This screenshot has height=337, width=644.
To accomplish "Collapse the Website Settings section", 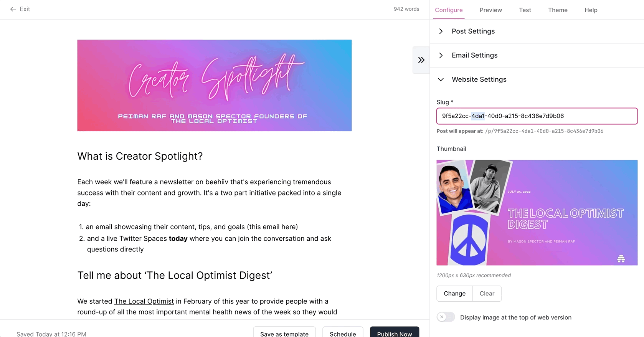I will [x=537, y=79].
